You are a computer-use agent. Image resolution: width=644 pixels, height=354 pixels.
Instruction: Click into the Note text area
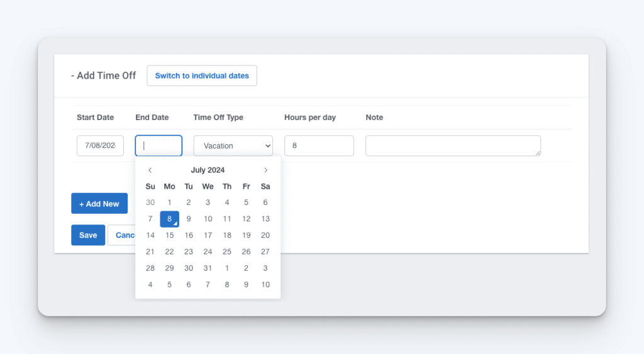click(x=453, y=146)
